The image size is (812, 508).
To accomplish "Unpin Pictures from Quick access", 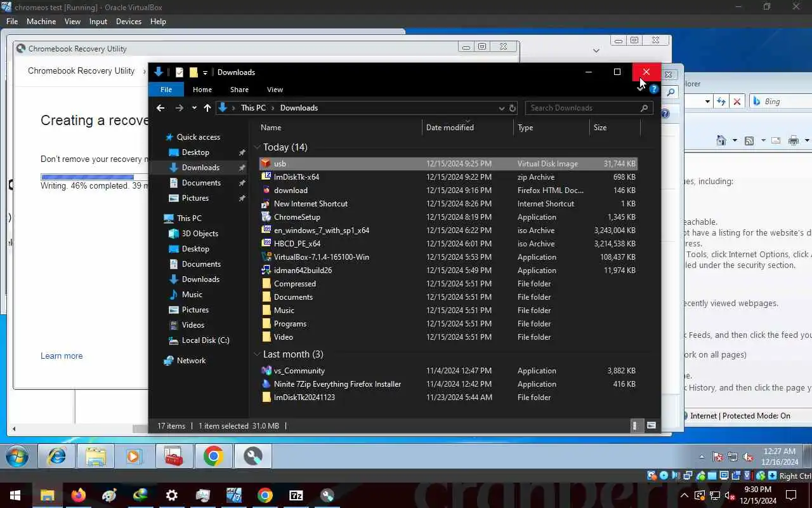I will point(242,198).
